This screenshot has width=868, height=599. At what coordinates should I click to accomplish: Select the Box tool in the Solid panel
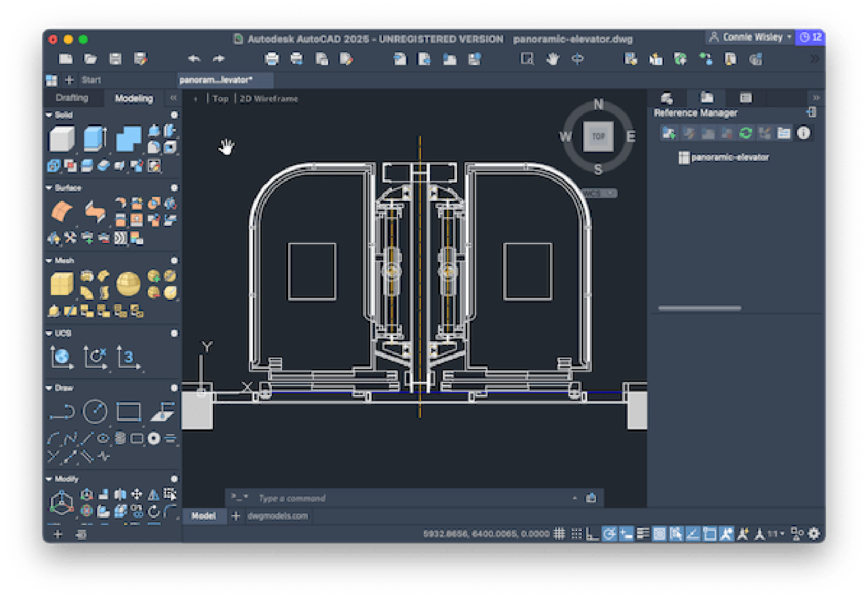pos(62,139)
